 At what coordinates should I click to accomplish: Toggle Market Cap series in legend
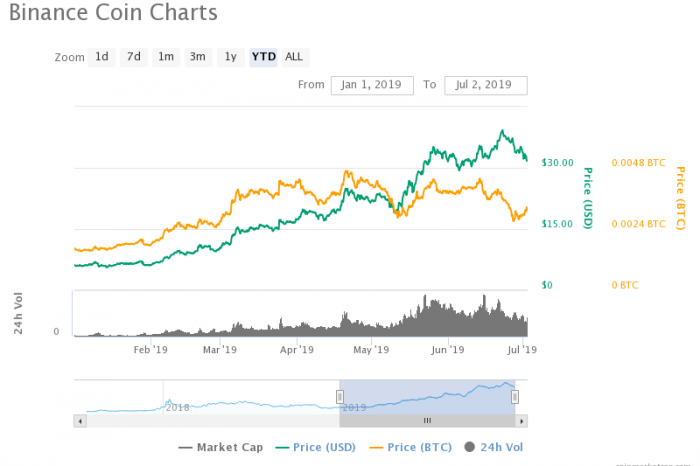221,447
